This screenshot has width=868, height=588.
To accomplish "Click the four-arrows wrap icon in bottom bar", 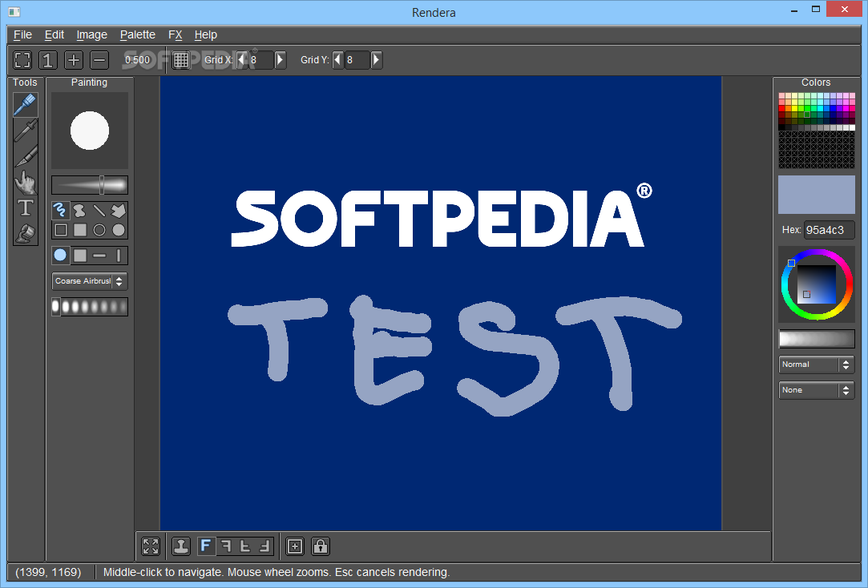I will point(151,546).
